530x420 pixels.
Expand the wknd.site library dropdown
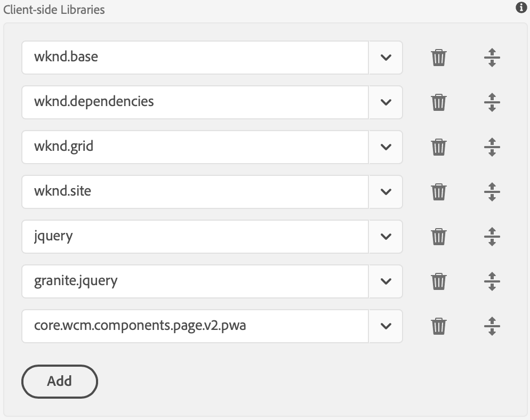click(386, 192)
